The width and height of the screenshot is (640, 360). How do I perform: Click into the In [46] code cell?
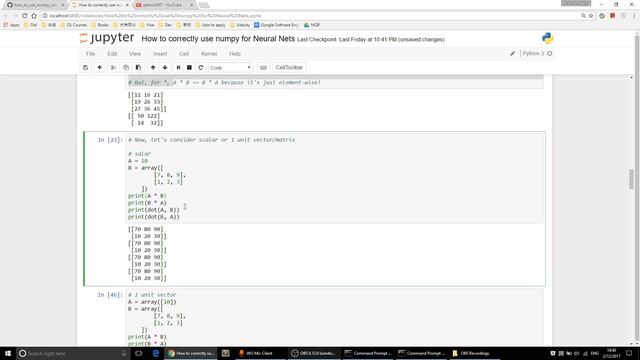point(335,318)
